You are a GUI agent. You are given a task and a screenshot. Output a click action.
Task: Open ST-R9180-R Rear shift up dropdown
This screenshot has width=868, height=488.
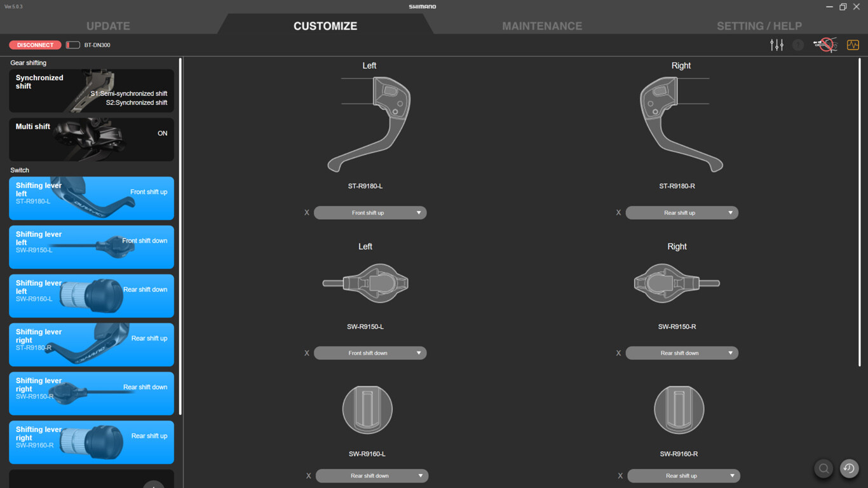(682, 213)
